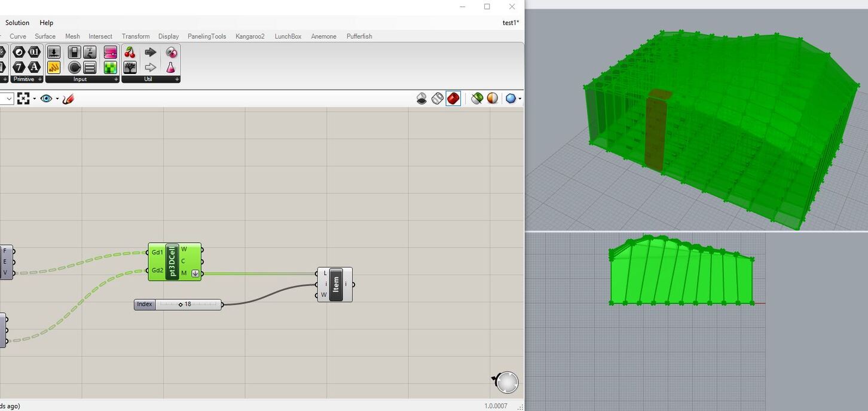The width and height of the screenshot is (868, 411).
Task: Select the Text primitive icon showing A
Action: [35, 66]
